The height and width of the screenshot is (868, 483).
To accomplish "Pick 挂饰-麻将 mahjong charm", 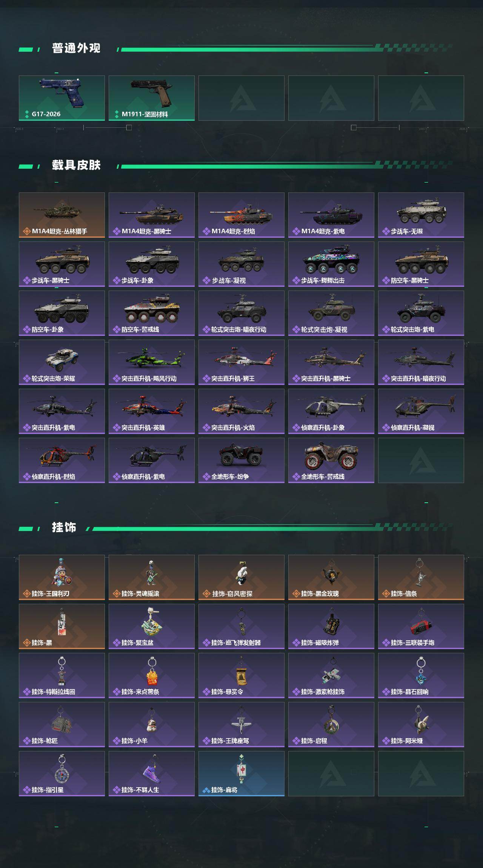I will 241,774.
